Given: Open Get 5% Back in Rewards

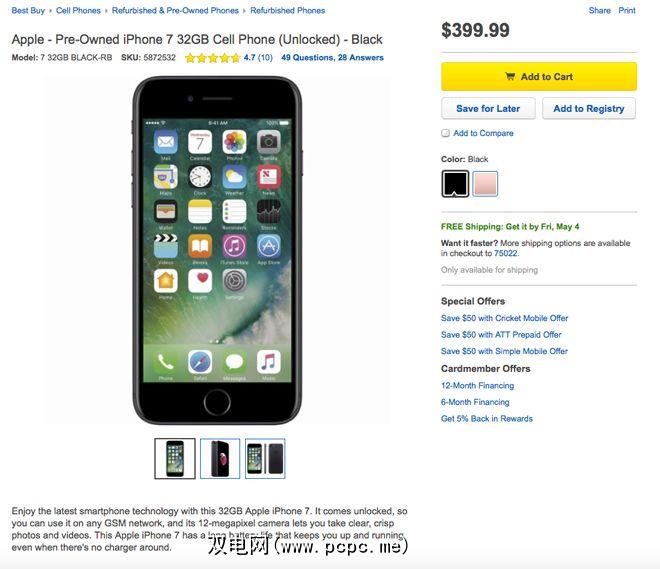Looking at the screenshot, I should pos(487,419).
